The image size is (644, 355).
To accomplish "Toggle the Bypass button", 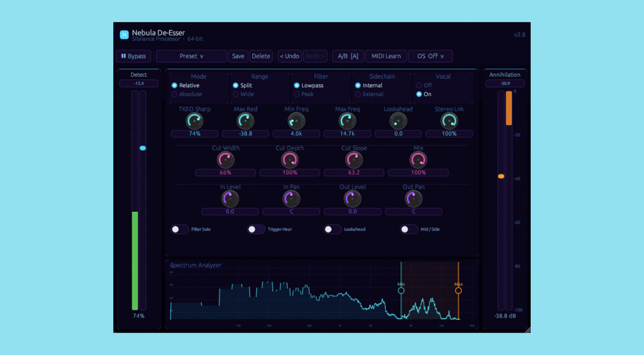I will [133, 56].
